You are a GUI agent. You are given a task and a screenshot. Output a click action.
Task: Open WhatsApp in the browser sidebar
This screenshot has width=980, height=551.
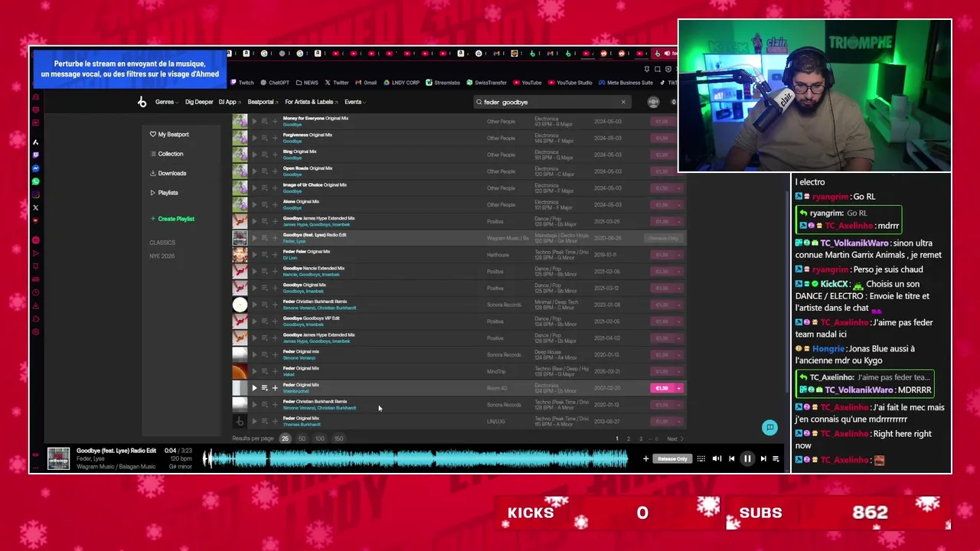tap(36, 181)
